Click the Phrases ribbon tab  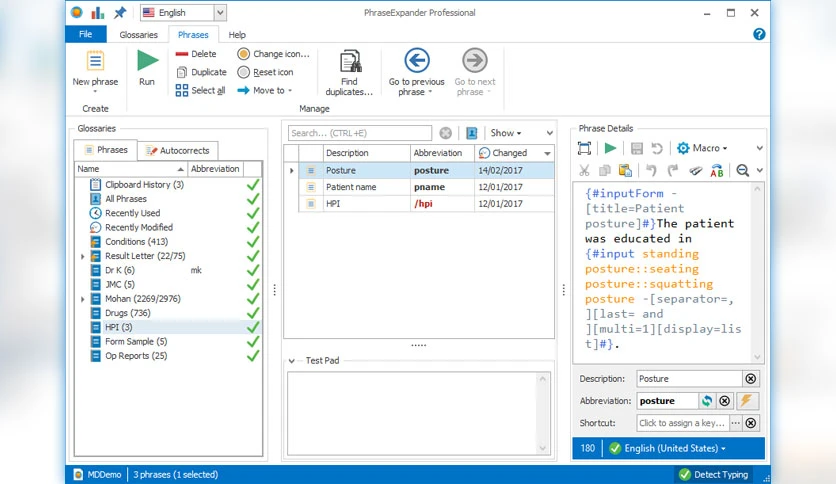coord(193,35)
